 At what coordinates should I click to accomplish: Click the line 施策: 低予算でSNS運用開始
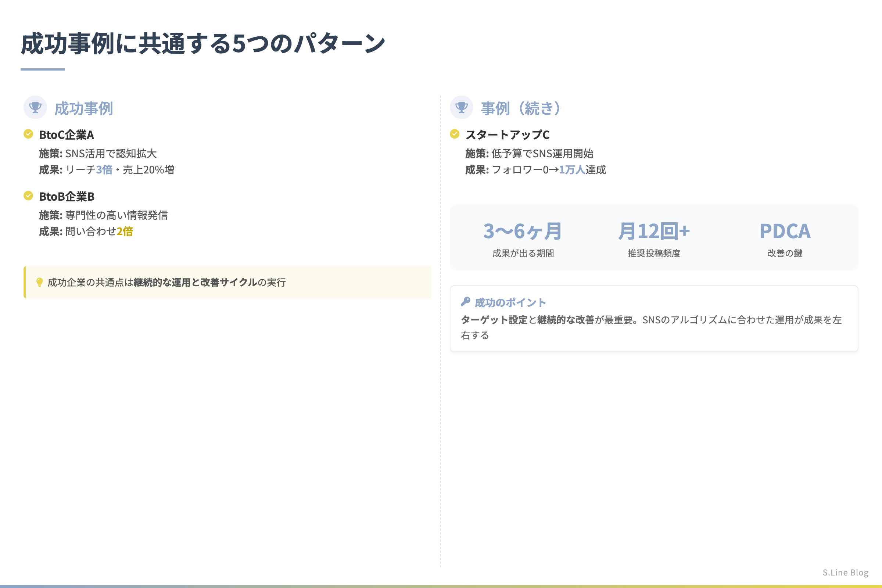(x=530, y=153)
